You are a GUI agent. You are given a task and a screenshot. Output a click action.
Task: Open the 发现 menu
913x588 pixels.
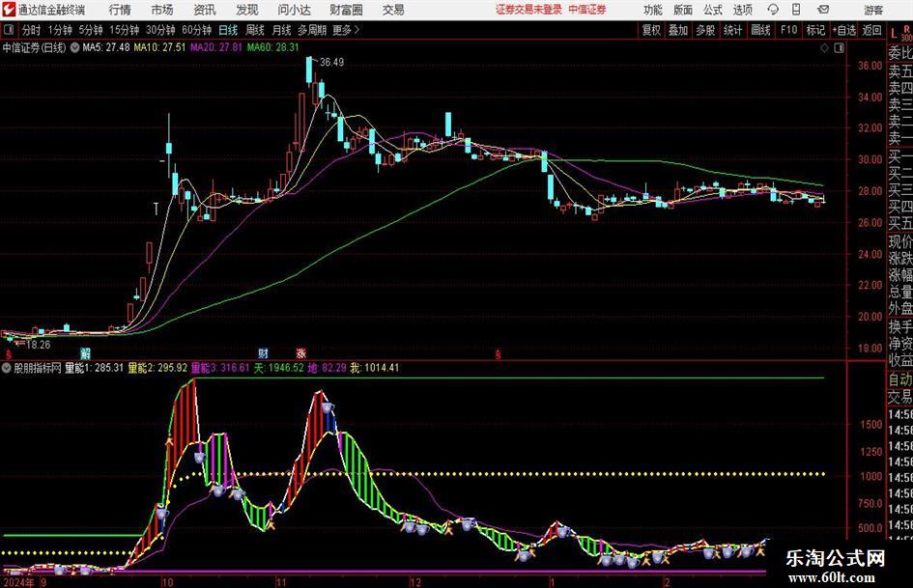[x=247, y=10]
